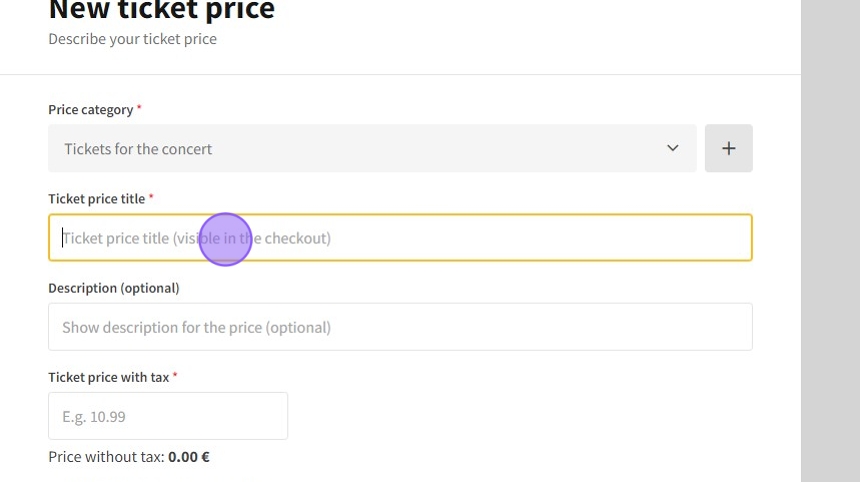860x482 pixels.
Task: Click the 'Price without tax:' text
Action: click(106, 457)
